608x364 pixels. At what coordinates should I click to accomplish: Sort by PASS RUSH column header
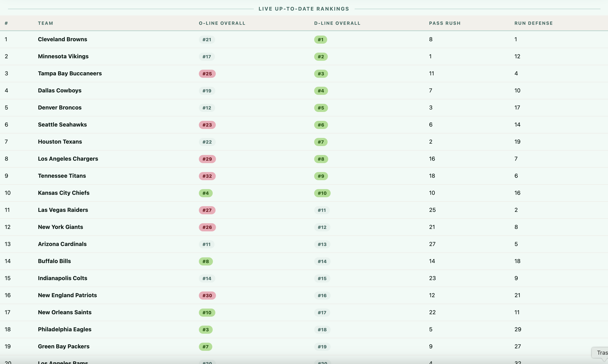(x=445, y=23)
